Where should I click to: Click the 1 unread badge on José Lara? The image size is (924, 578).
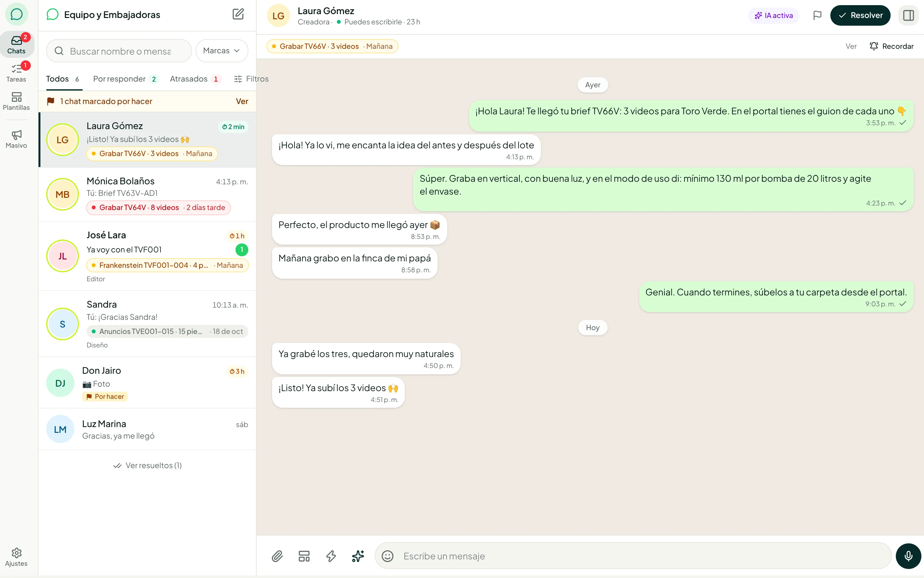pyautogui.click(x=242, y=249)
